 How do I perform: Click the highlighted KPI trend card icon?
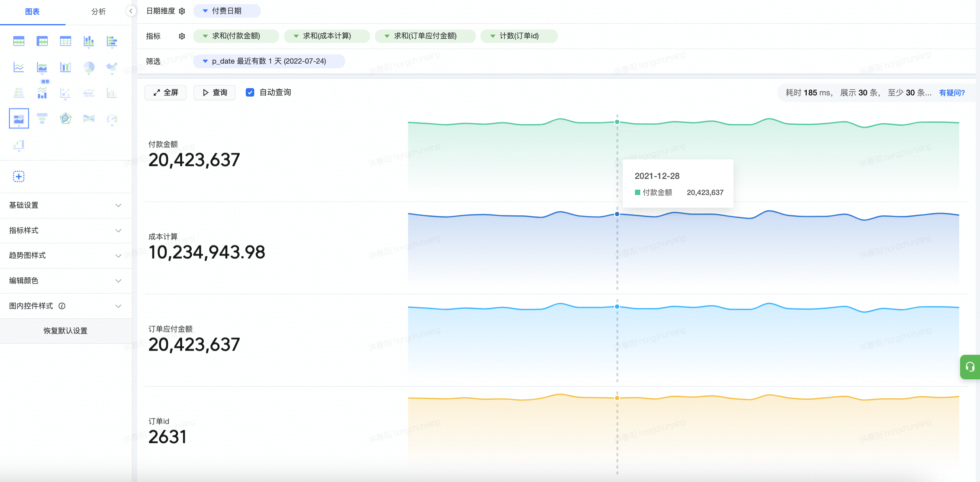(x=19, y=118)
